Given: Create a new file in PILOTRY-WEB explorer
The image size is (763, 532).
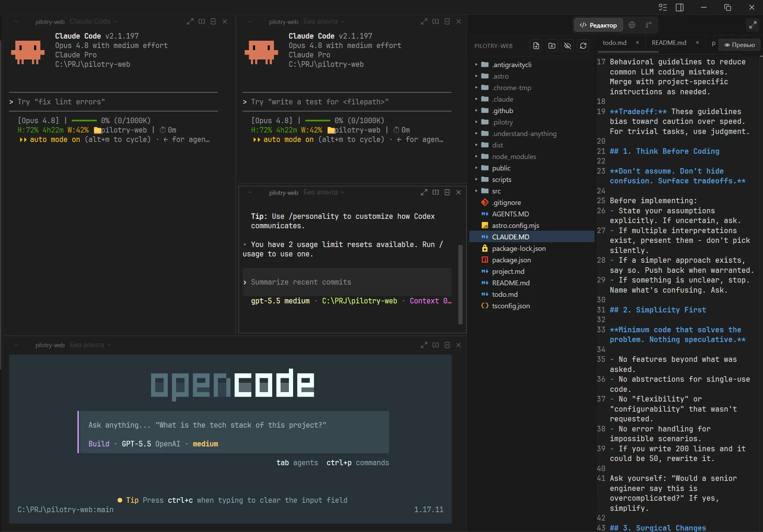Looking at the screenshot, I should [536, 46].
